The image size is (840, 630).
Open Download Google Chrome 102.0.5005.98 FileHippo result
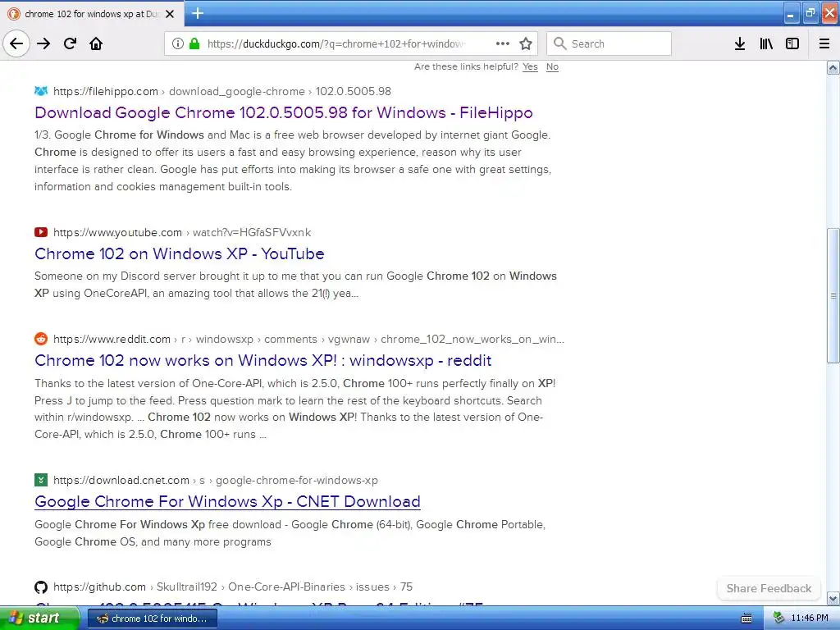coord(283,112)
